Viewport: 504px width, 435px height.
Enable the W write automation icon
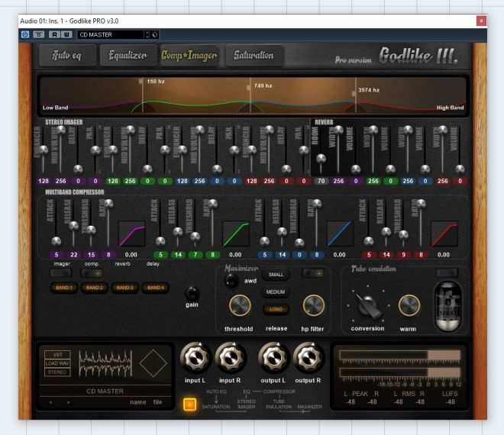[x=66, y=34]
